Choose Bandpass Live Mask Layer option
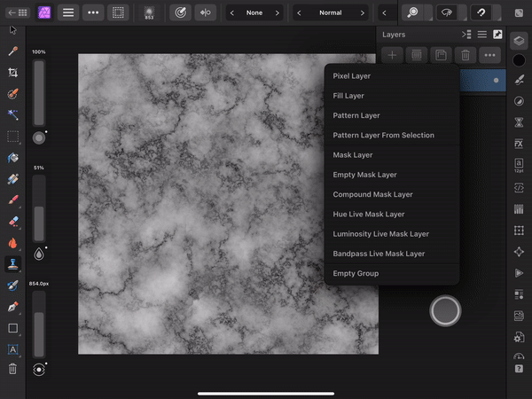Viewport: 532px width, 399px height. (392, 254)
